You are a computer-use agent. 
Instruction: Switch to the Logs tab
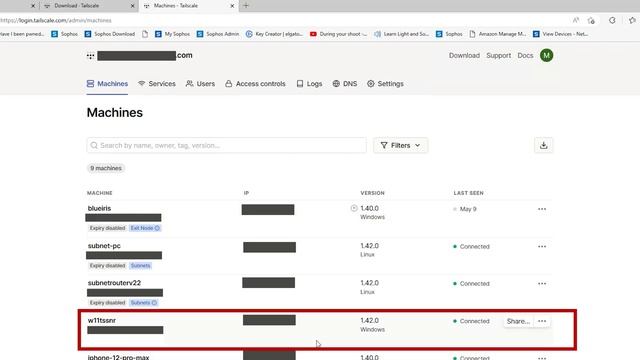[309, 84]
